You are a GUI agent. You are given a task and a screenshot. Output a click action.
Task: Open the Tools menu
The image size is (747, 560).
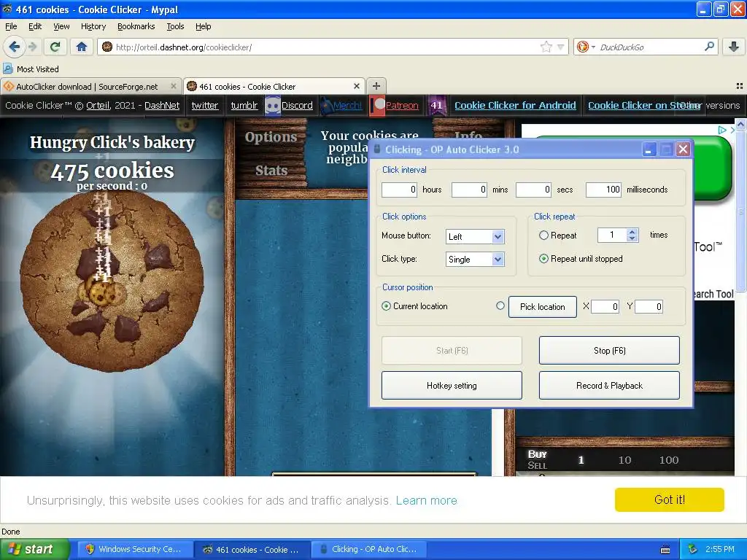click(x=175, y=26)
